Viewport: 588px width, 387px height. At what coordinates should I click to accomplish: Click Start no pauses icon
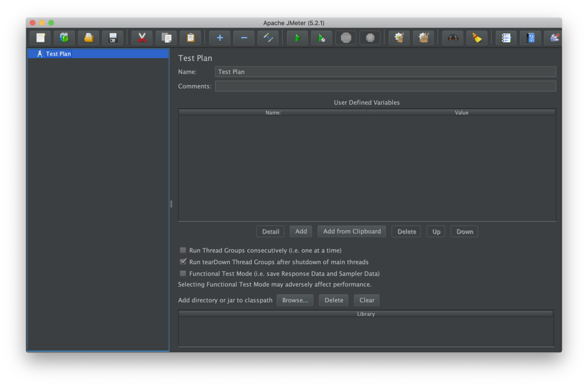[x=321, y=38]
